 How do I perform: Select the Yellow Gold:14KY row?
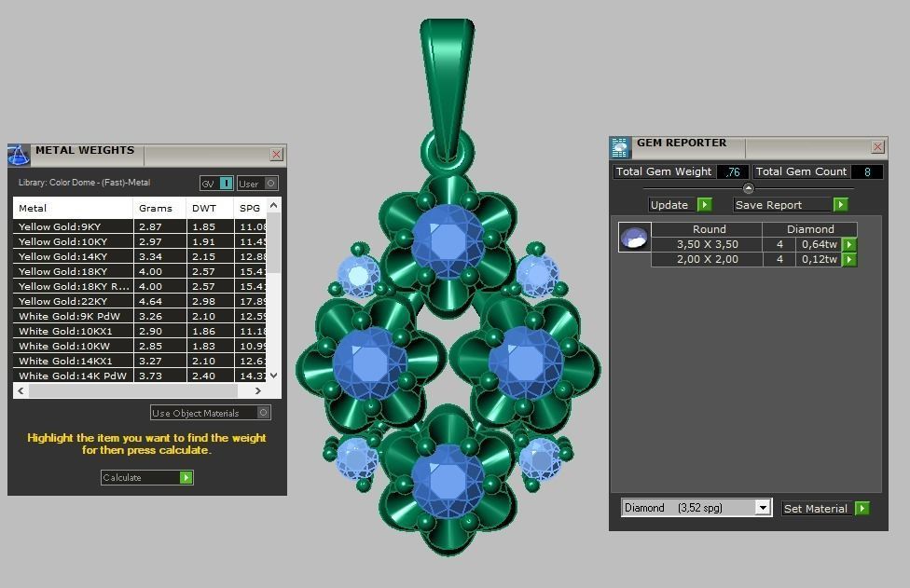coord(139,256)
